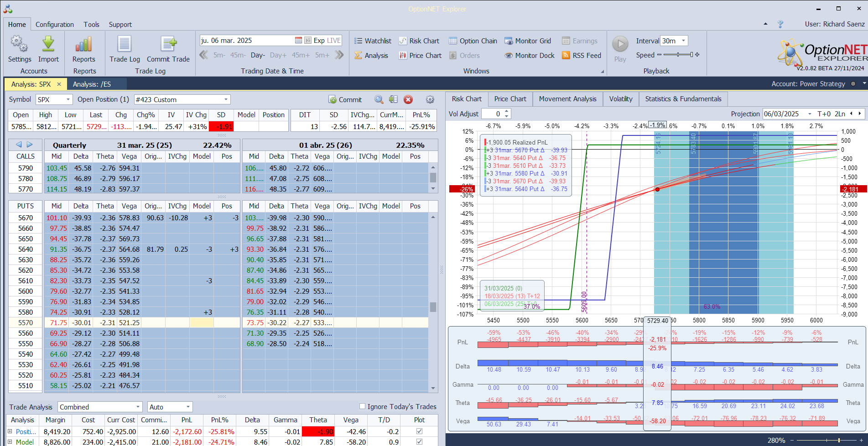Start playback with the Play button
This screenshot has height=446, width=868.
point(620,44)
